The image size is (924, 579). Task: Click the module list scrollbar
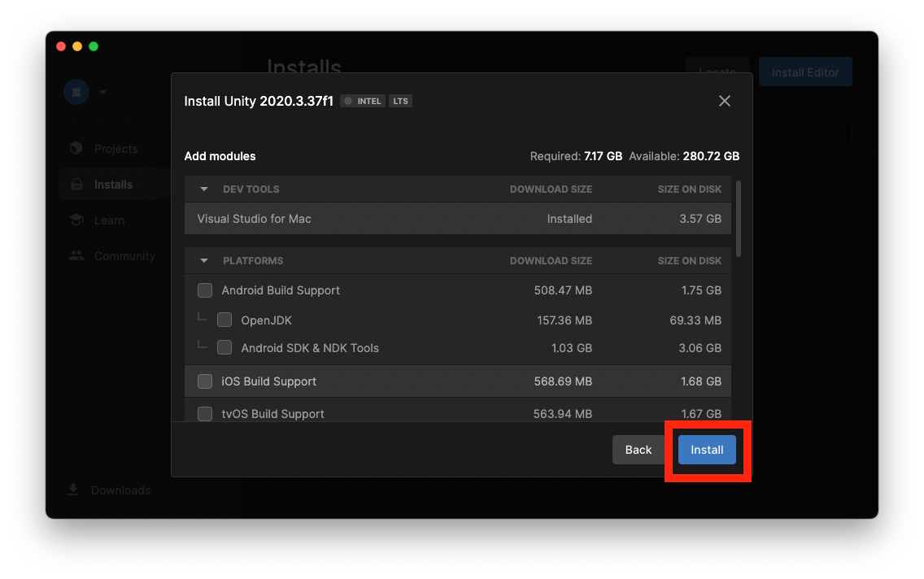pyautogui.click(x=739, y=219)
